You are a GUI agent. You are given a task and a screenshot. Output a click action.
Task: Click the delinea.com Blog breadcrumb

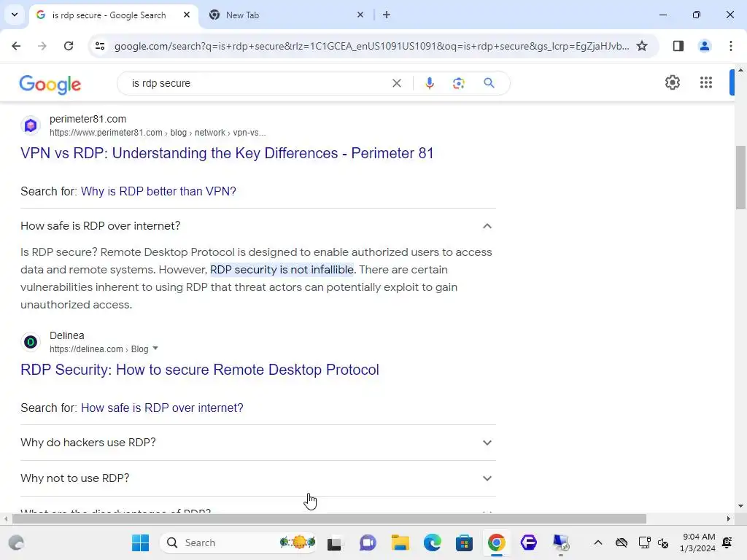(x=99, y=349)
